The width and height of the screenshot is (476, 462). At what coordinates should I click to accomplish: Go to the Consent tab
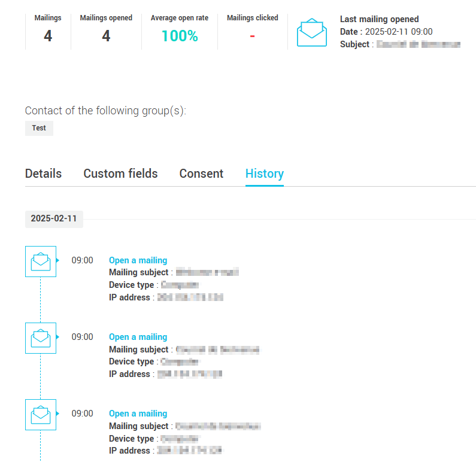point(201,174)
